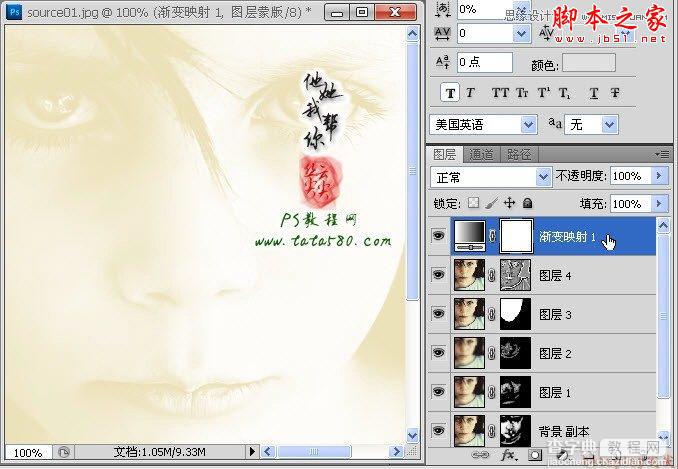Toggle faux bold text style

click(450, 93)
